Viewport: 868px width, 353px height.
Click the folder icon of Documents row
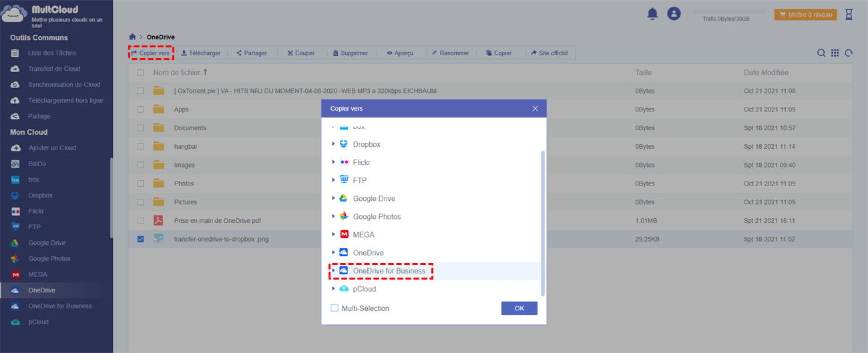pyautogui.click(x=158, y=127)
